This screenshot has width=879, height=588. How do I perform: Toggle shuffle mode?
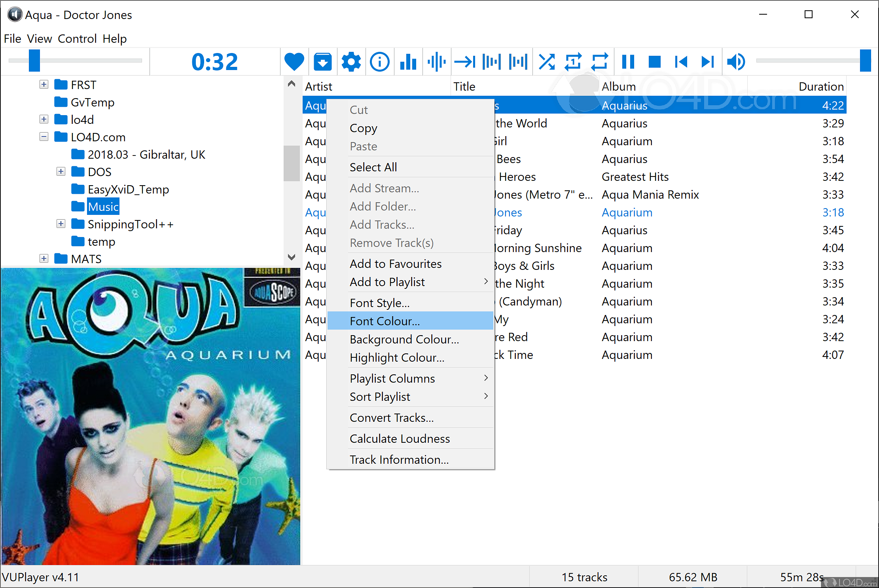coord(547,61)
